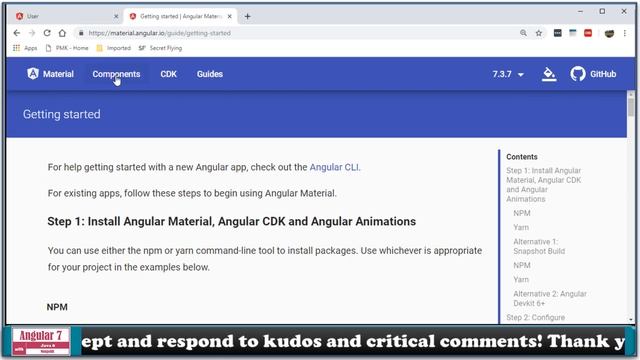Bookmark this page with the star icon

(539, 33)
